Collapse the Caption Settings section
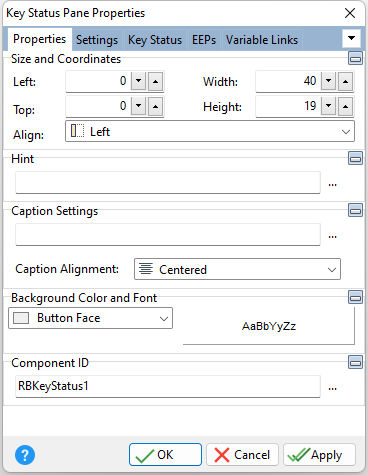Screen dimensions: 368x475 click(x=355, y=210)
